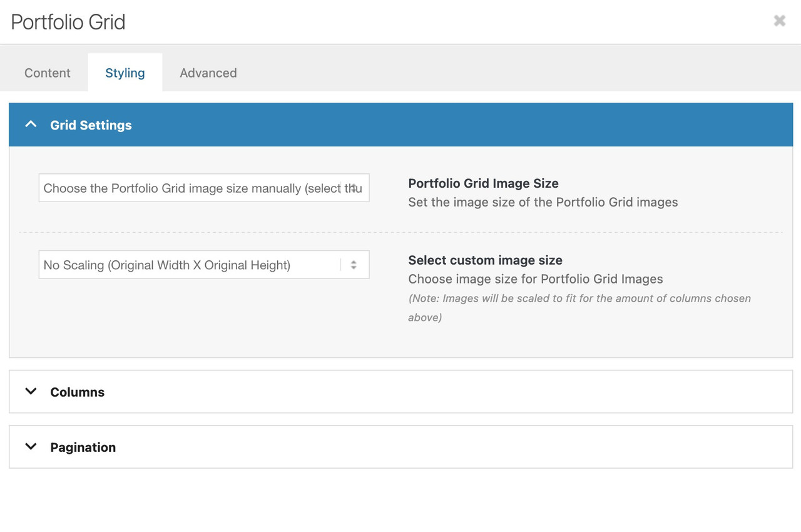Switch to the Content tab
Viewport: 801px width, 532px height.
48,73
